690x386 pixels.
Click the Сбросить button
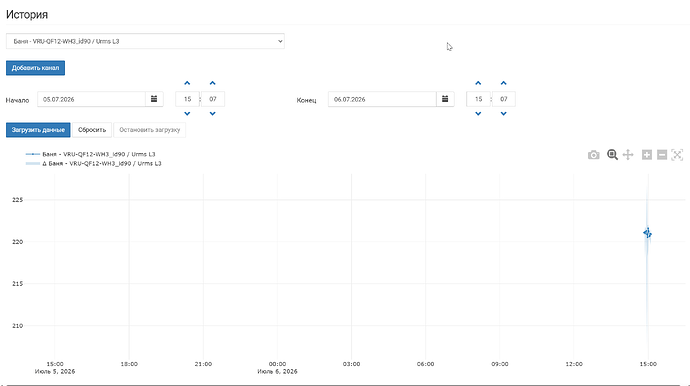[x=92, y=130]
